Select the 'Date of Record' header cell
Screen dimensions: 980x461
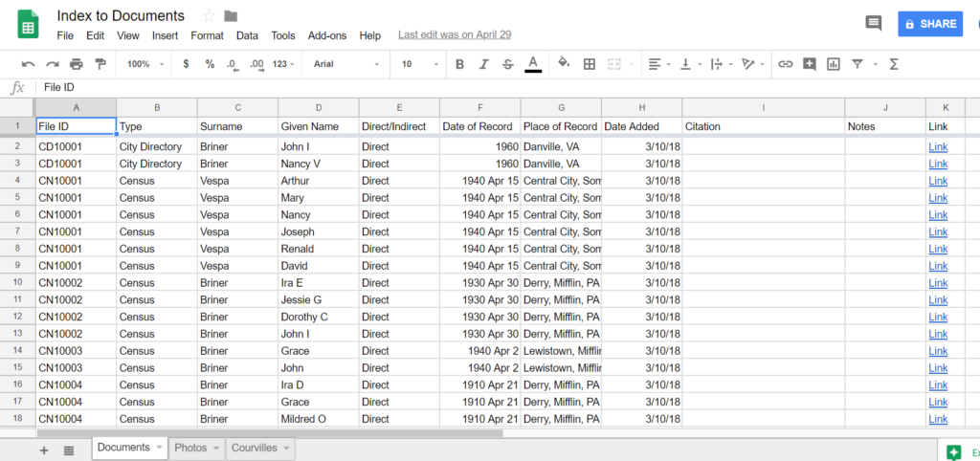click(480, 126)
